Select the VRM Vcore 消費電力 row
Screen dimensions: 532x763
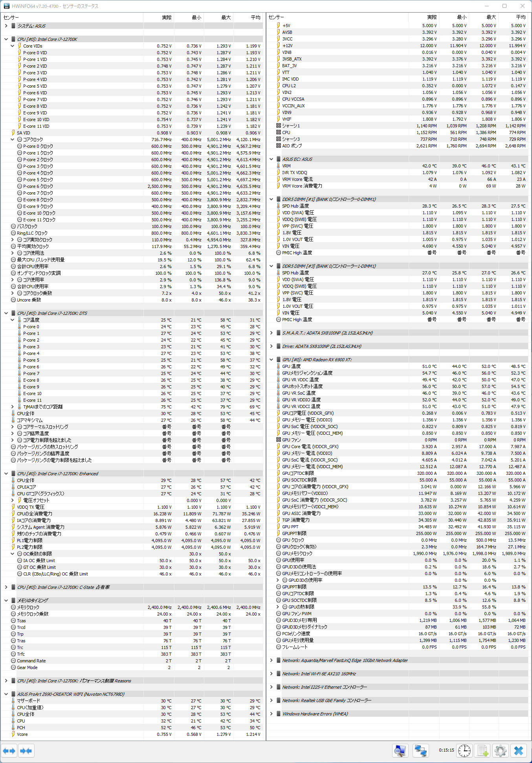397,186
